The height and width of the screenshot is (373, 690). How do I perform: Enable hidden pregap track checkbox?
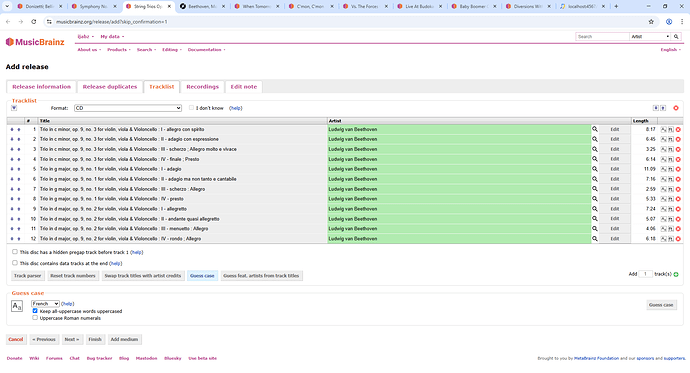(x=15, y=252)
